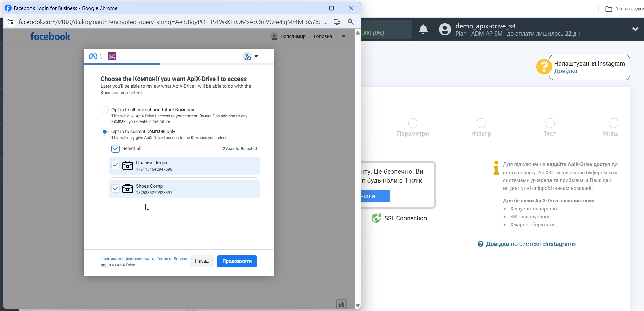Click the Правий Петро ID 1751154642947590
This screenshot has height=311, width=644.
point(154,169)
